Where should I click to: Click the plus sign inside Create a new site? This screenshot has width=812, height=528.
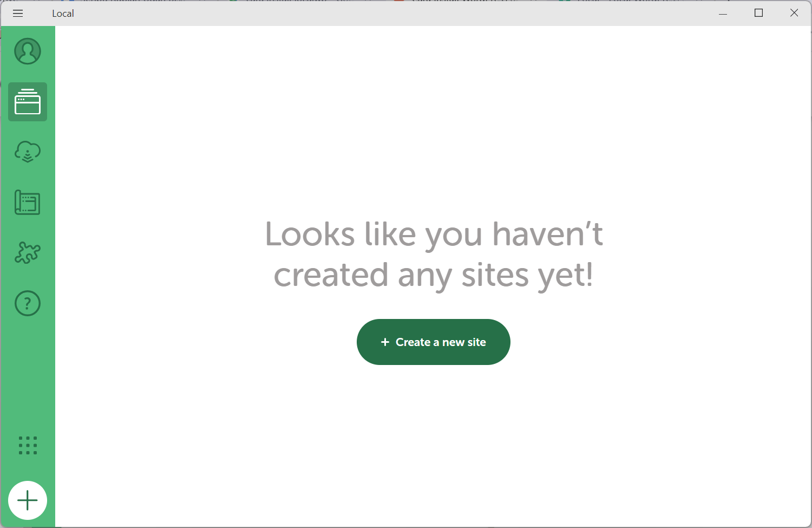pyautogui.click(x=385, y=342)
